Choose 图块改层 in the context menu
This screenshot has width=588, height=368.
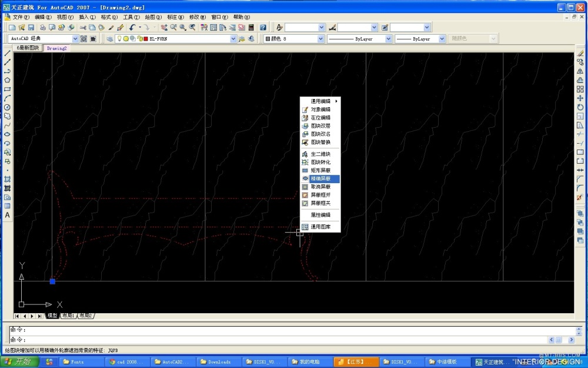click(320, 126)
